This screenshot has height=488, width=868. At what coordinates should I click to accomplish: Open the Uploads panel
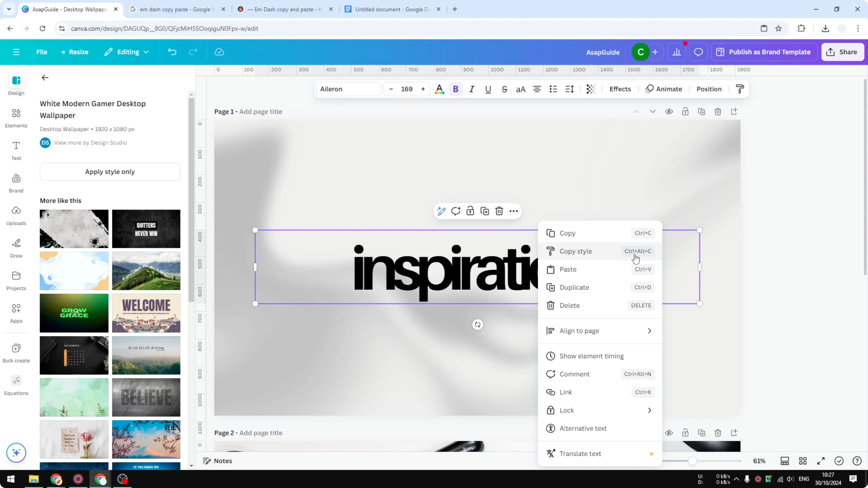coord(16,215)
